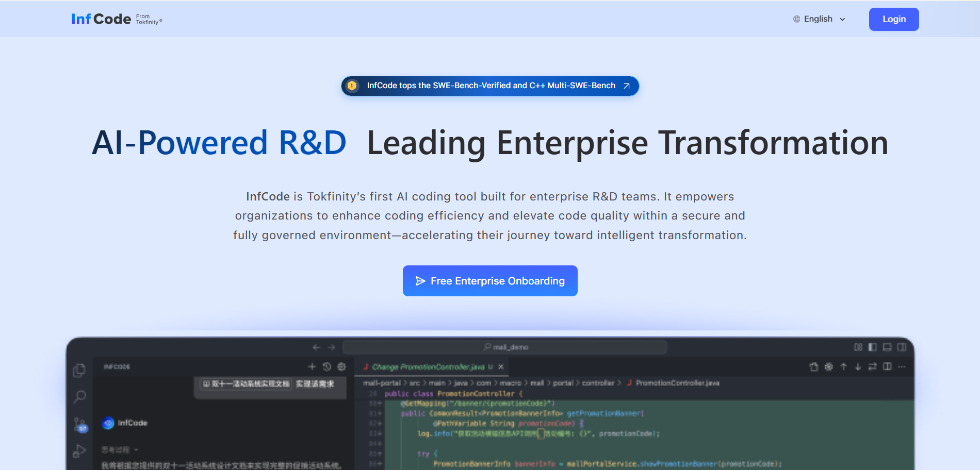This screenshot has height=471, width=980.
Task: Click the Run and Debug icon in IDE sidebar
Action: click(79, 451)
